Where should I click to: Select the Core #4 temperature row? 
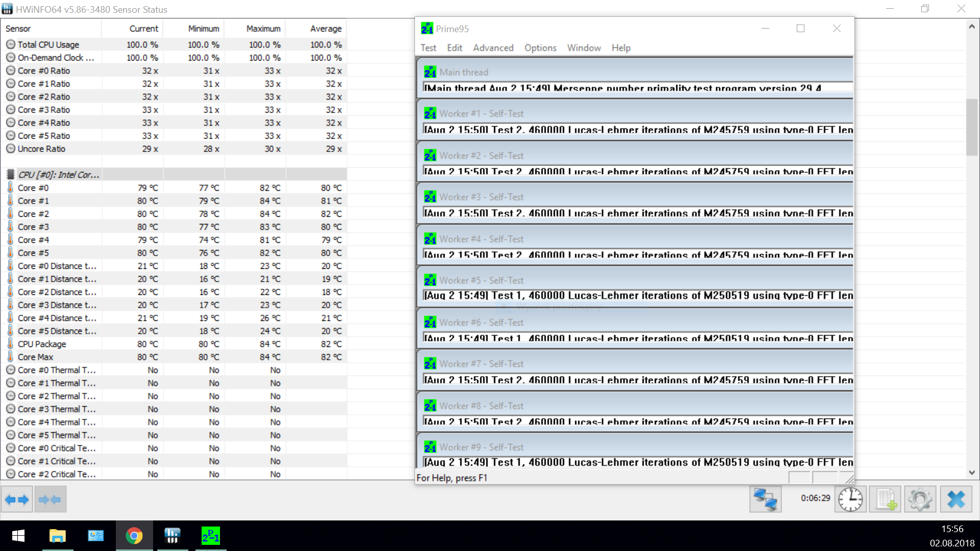[x=174, y=240]
